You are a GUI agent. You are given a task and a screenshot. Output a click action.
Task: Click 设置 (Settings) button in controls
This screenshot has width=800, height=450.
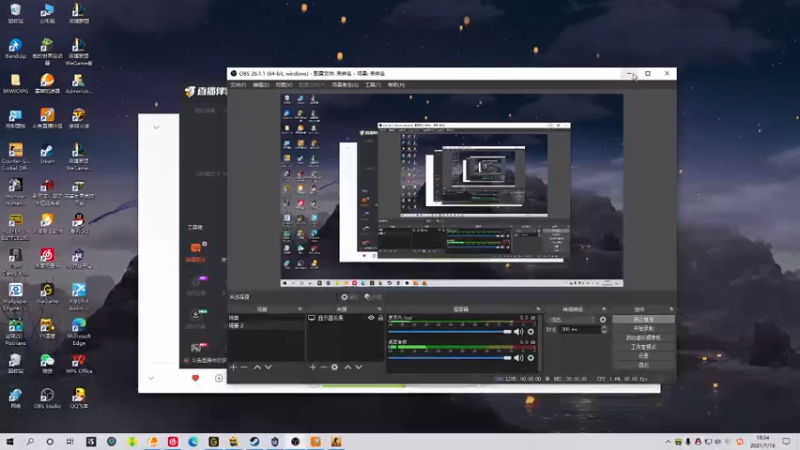[643, 356]
